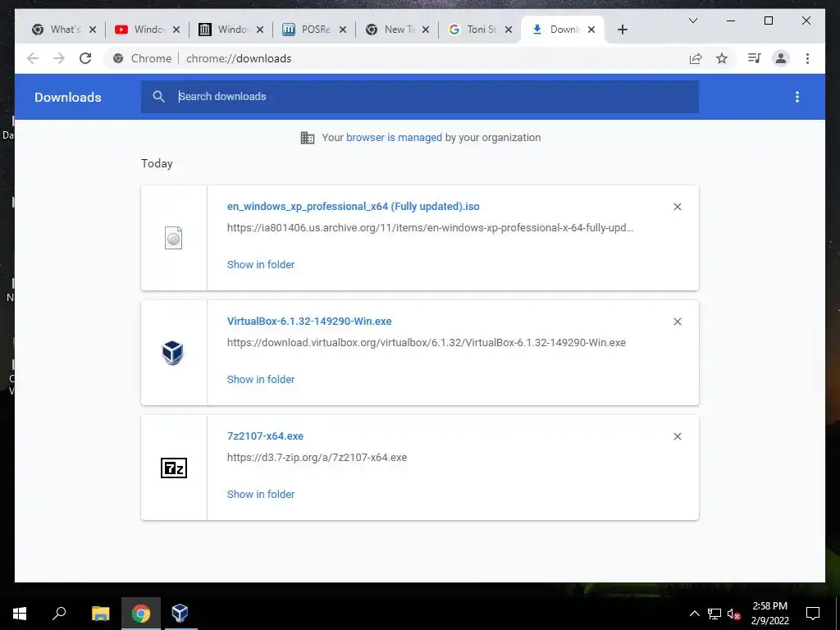The height and width of the screenshot is (630, 840).
Task: Bookmark this tab with the star icon
Action: tap(722, 58)
